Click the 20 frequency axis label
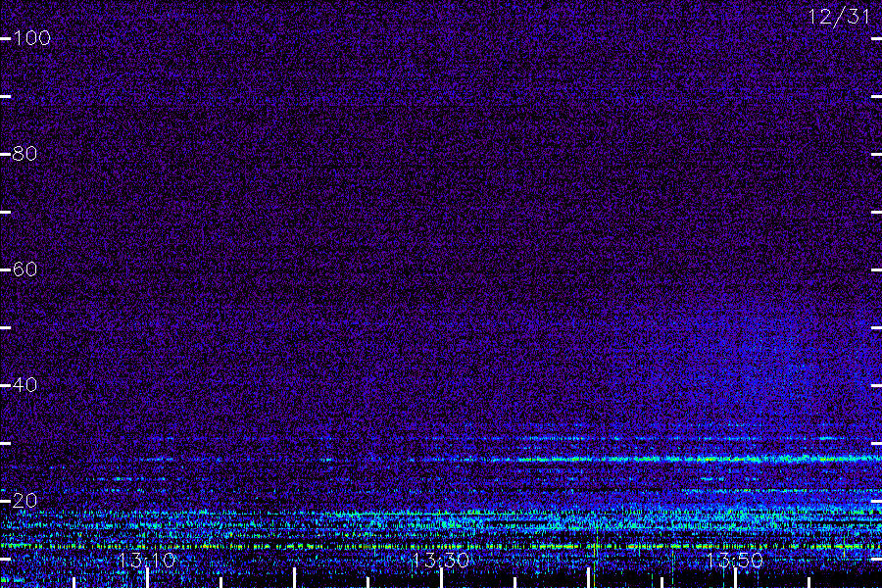 point(24,501)
